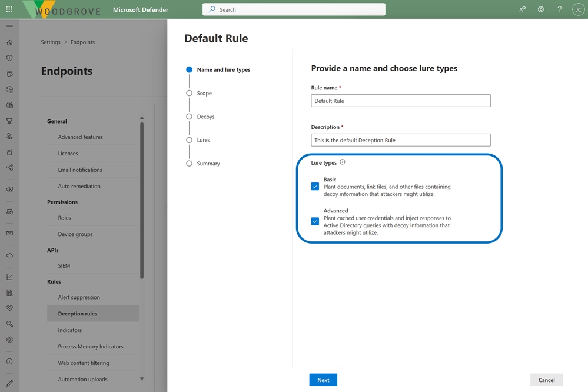The width and height of the screenshot is (588, 392).
Task: Uncheck the Advanced lure type checkbox
Action: coord(315,221)
